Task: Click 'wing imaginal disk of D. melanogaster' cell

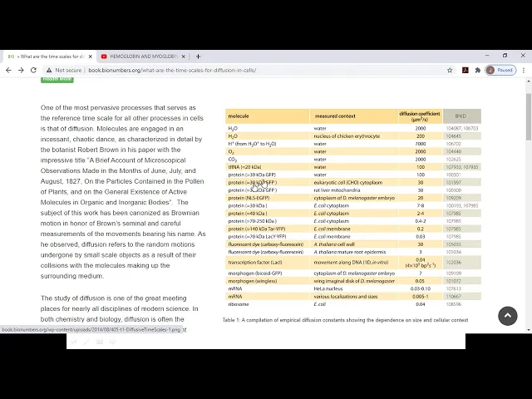Action: pyautogui.click(x=354, y=281)
